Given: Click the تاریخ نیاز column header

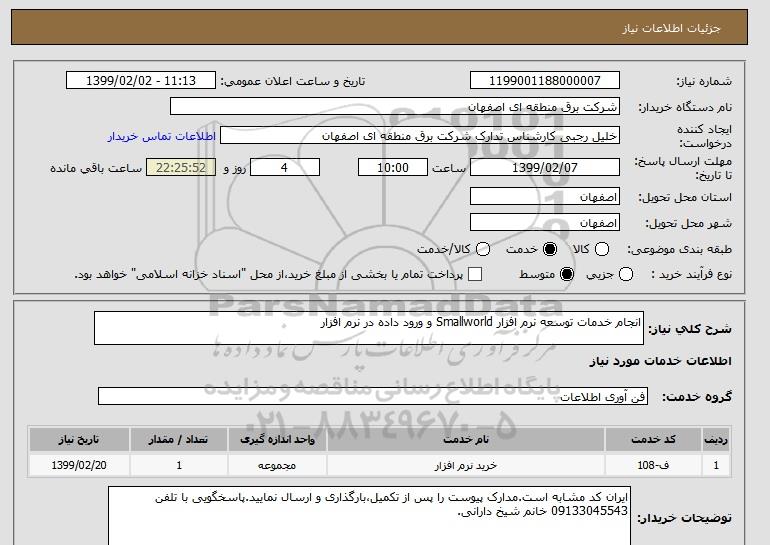Looking at the screenshot, I should coord(79,439).
